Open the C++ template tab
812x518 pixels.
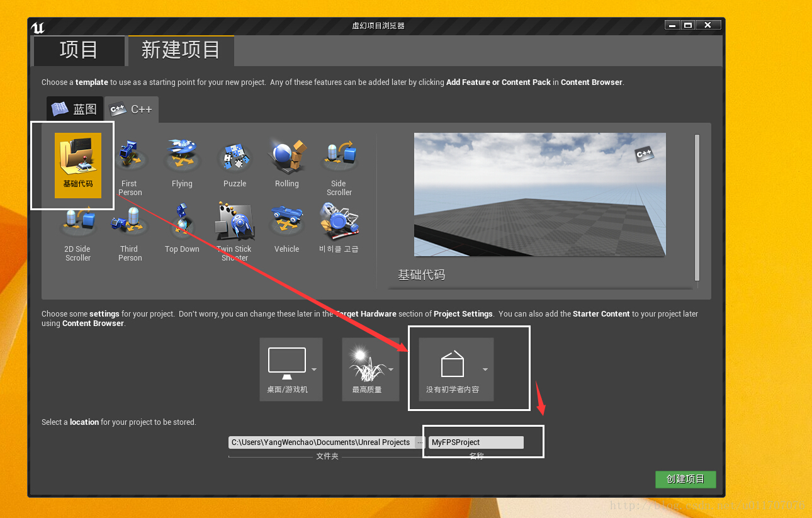(x=132, y=110)
